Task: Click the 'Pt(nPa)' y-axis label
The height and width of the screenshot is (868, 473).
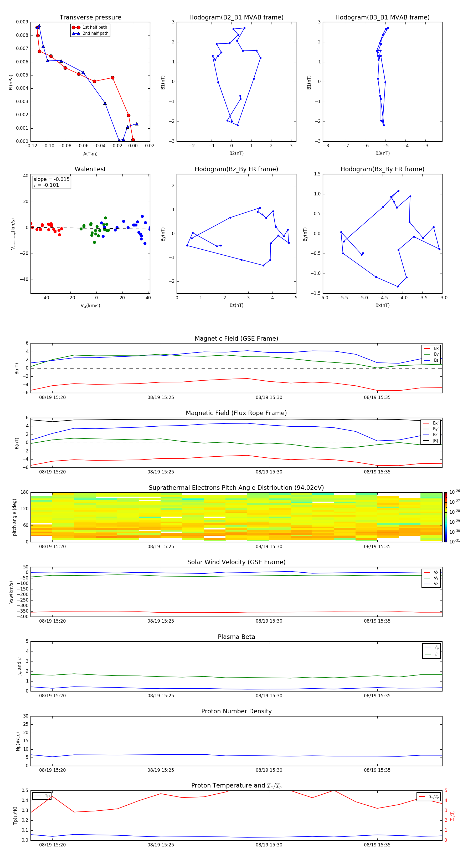Action: 11,82
